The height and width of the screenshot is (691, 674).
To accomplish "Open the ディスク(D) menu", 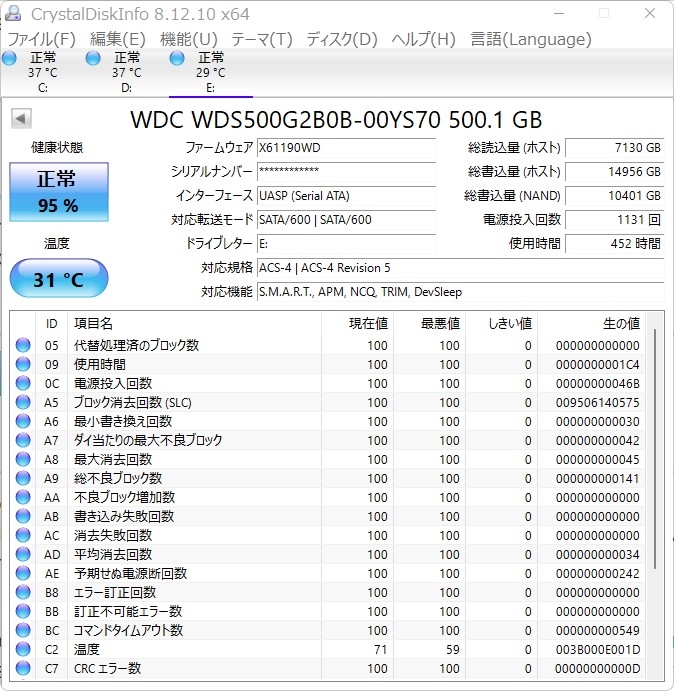I will coord(342,39).
